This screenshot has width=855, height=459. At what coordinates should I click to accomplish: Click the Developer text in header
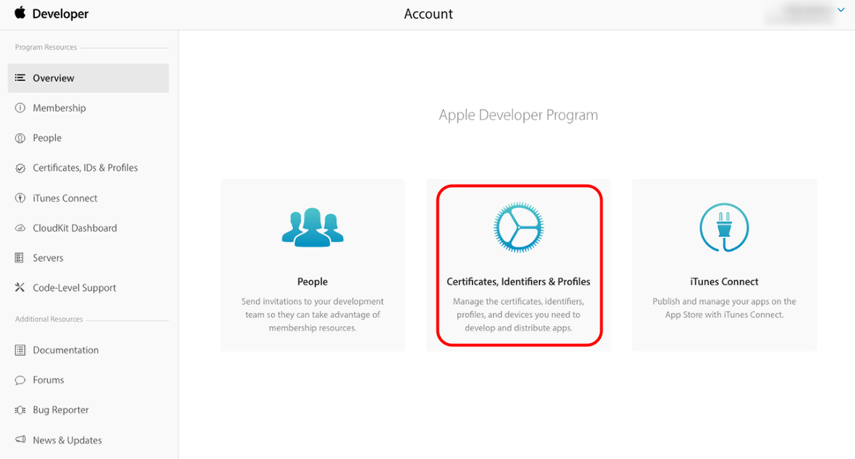pyautogui.click(x=60, y=14)
